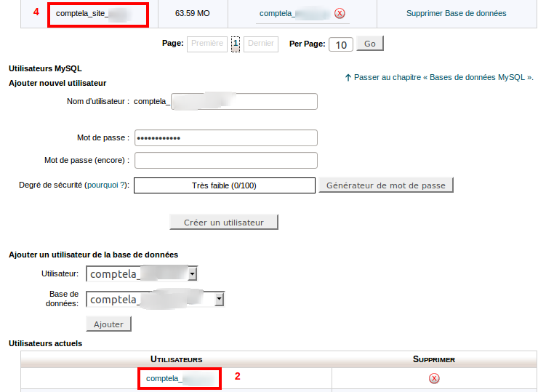Click Supprimer Base de données link
Screen dimensions: 538x392
tap(456, 14)
